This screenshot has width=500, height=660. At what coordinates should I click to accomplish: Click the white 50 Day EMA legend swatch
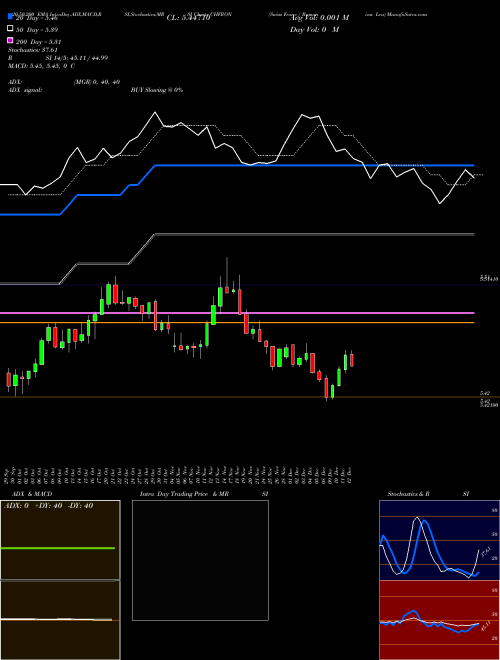point(10,29)
